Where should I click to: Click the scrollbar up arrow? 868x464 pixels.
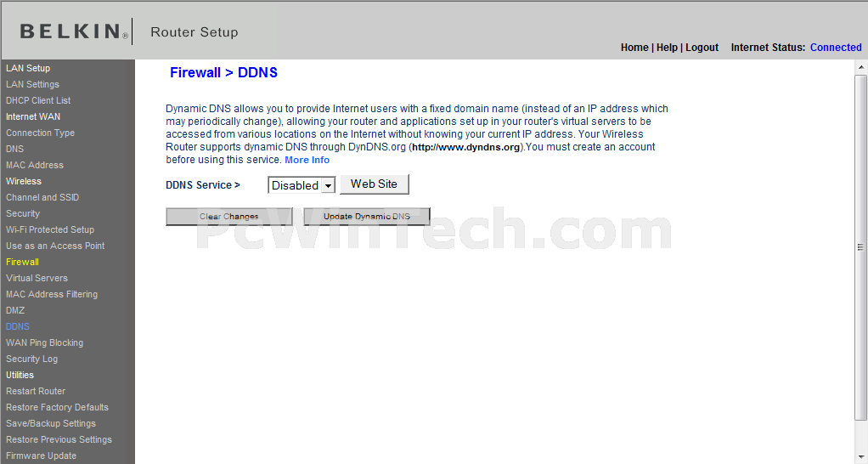tap(861, 67)
